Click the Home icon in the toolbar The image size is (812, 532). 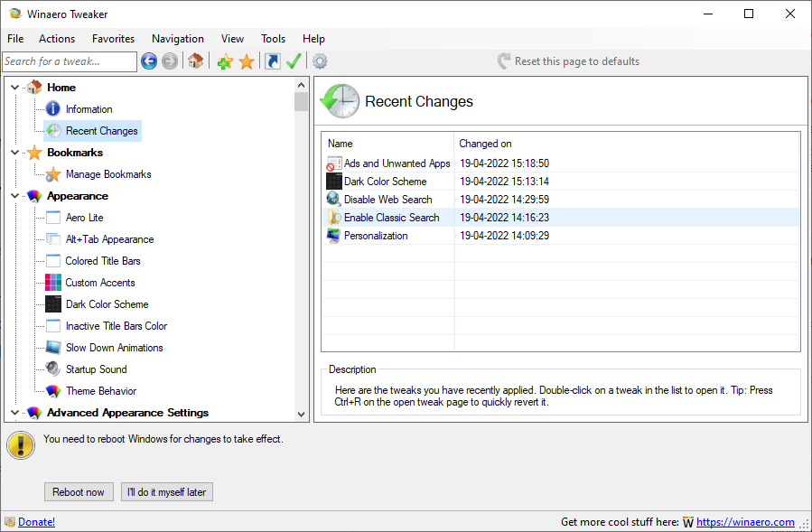(x=195, y=61)
